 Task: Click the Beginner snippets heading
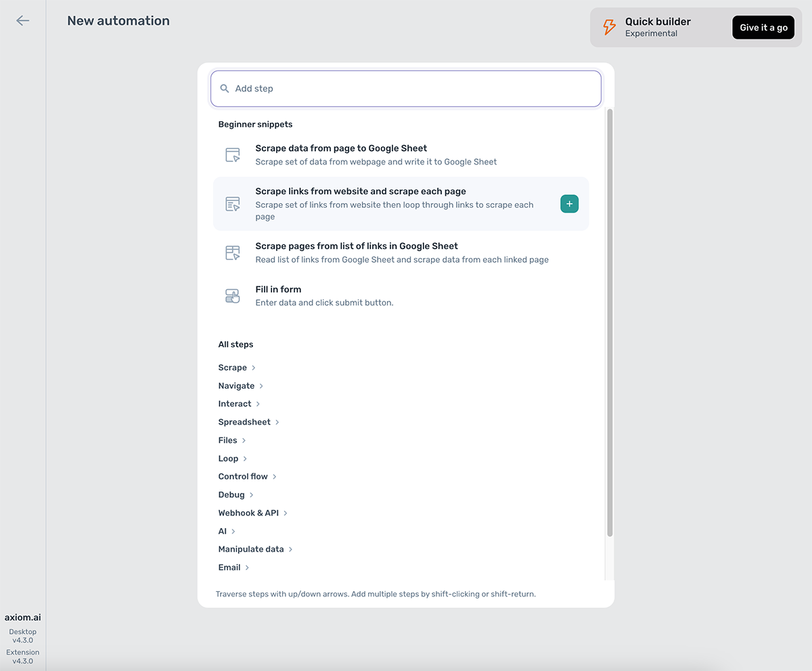255,125
